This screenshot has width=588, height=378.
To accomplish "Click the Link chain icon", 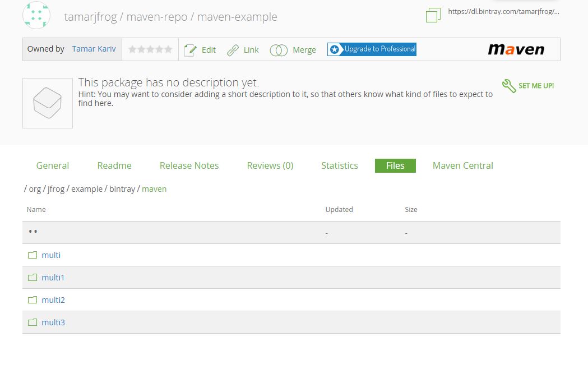I will 233,50.
